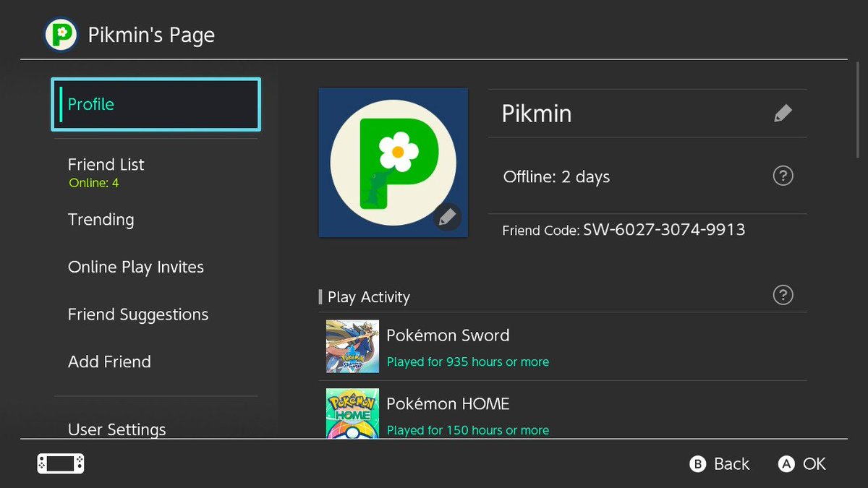
Task: Edit the nickname with the pencil icon
Action: [x=783, y=113]
